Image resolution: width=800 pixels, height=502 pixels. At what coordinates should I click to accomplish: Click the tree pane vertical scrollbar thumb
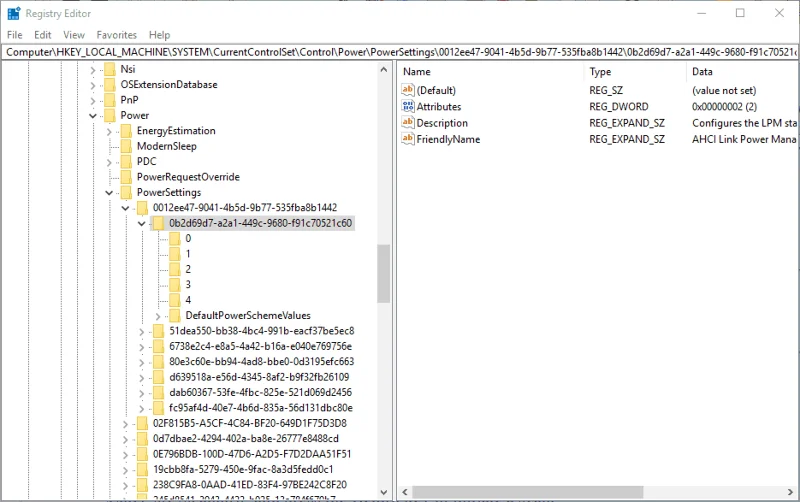384,273
